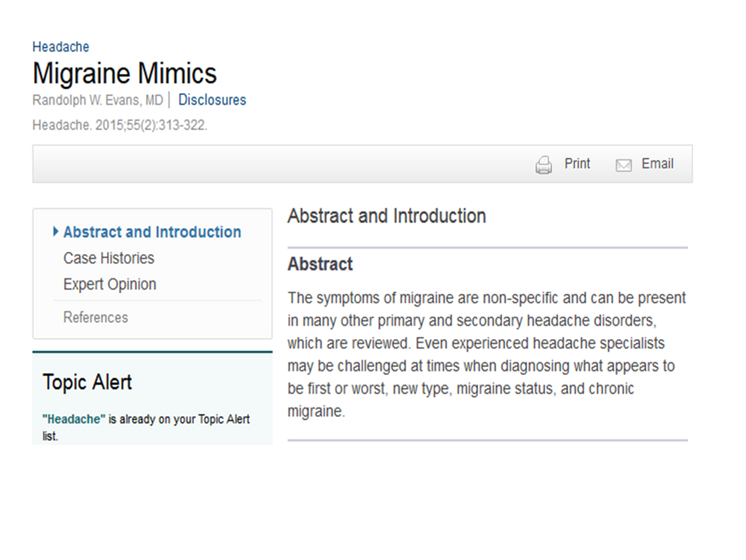Click the arrow beside Abstract and Introduction
The width and height of the screenshot is (746, 560).
(x=55, y=232)
